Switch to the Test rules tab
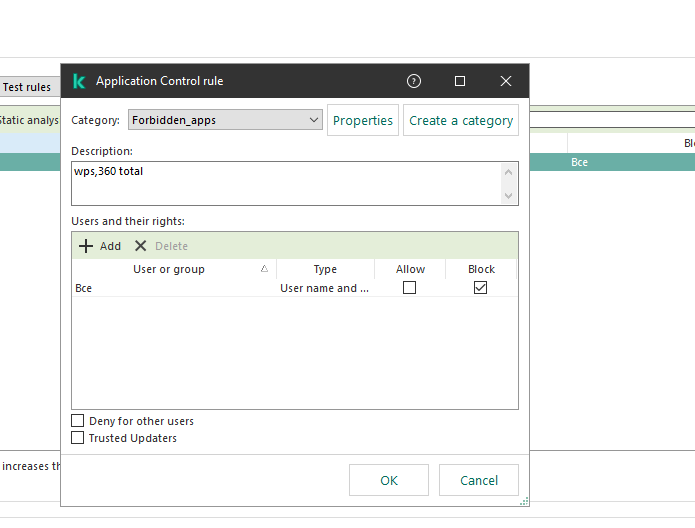 click(x=27, y=87)
